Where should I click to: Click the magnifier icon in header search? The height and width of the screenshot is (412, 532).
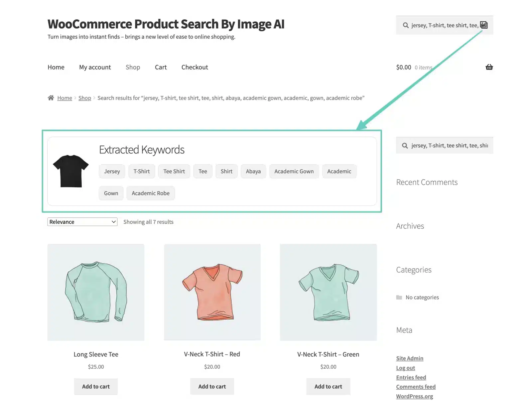pos(406,25)
